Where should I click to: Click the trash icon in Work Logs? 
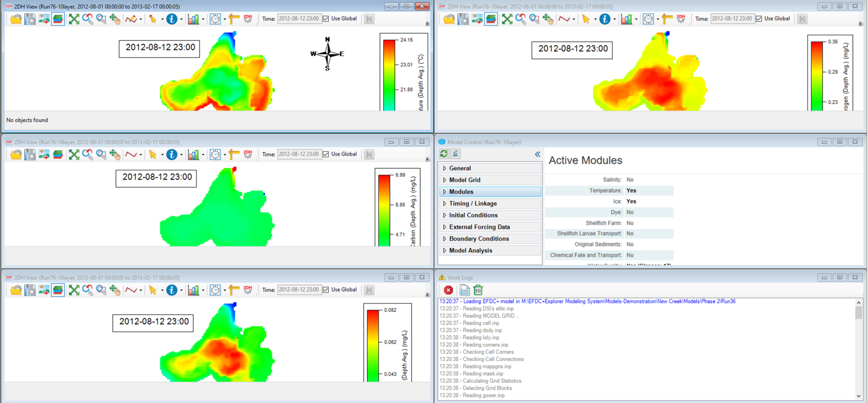[478, 290]
